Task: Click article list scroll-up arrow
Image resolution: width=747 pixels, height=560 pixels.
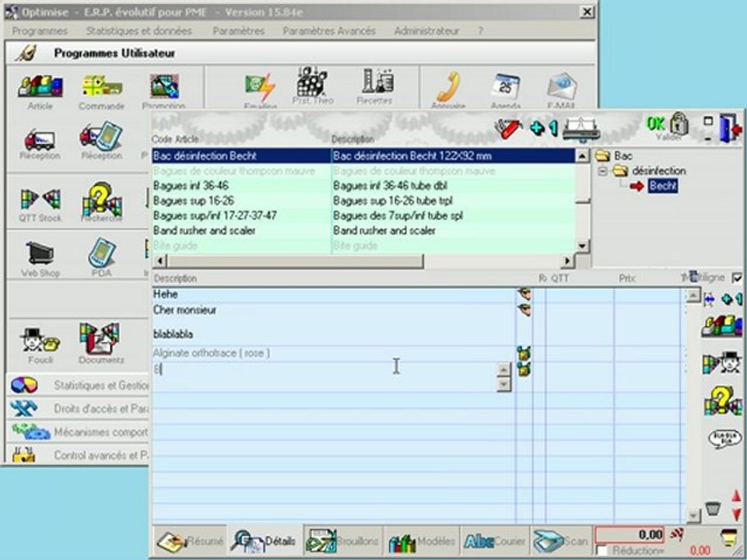Action: (x=583, y=156)
